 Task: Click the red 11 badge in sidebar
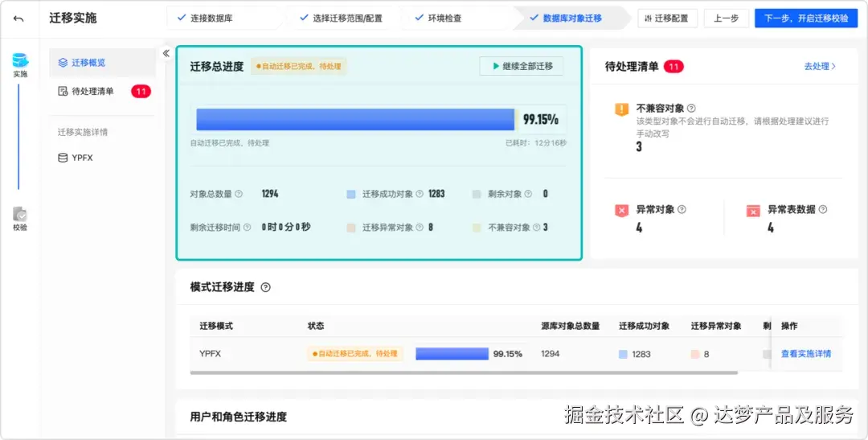141,92
